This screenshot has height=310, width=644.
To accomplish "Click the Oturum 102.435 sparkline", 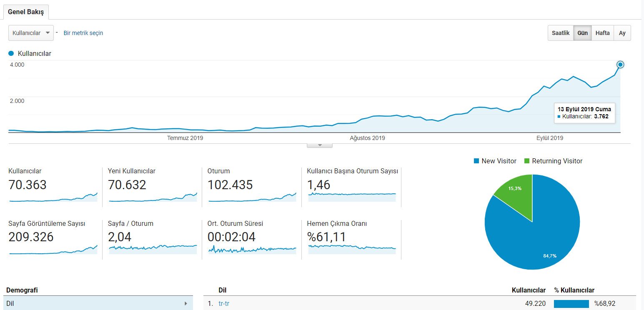I will [252, 197].
